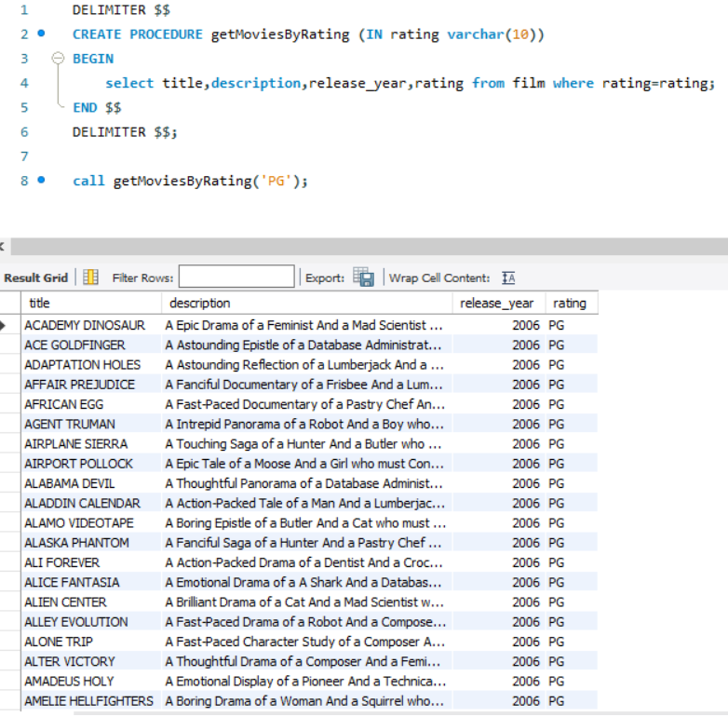This screenshot has height=717, width=728.
Task: Select the ALTER VICTORY title cell
Action: [x=91, y=661]
